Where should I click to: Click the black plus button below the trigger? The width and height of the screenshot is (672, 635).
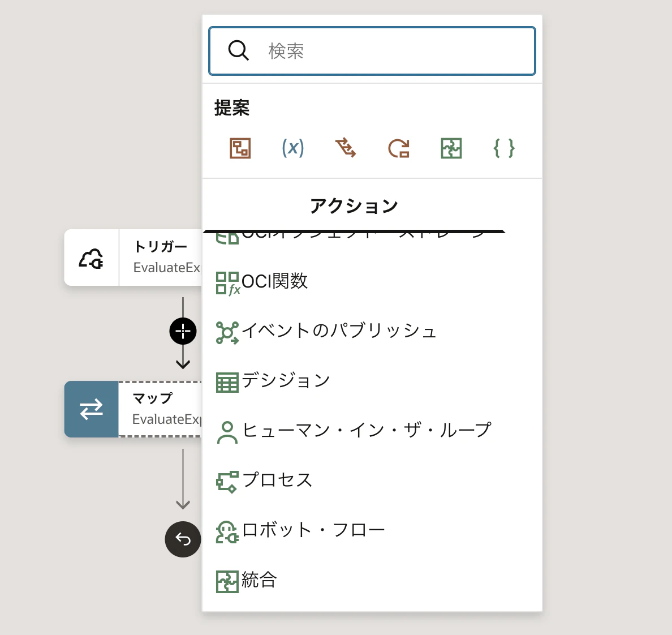pyautogui.click(x=183, y=331)
